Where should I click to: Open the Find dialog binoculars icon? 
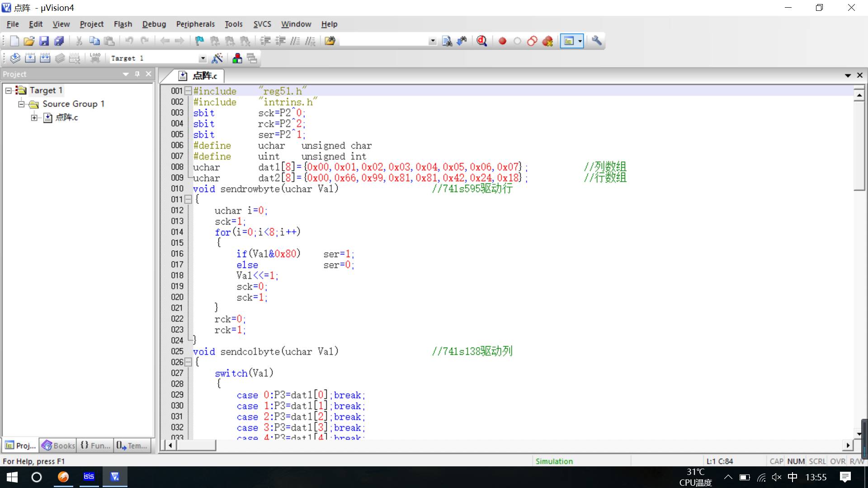pos(462,41)
